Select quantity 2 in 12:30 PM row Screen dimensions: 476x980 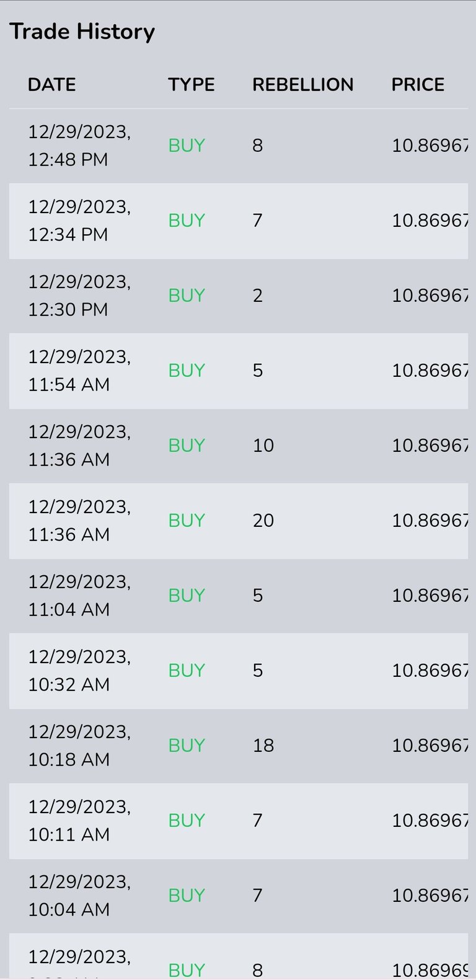[x=257, y=296]
